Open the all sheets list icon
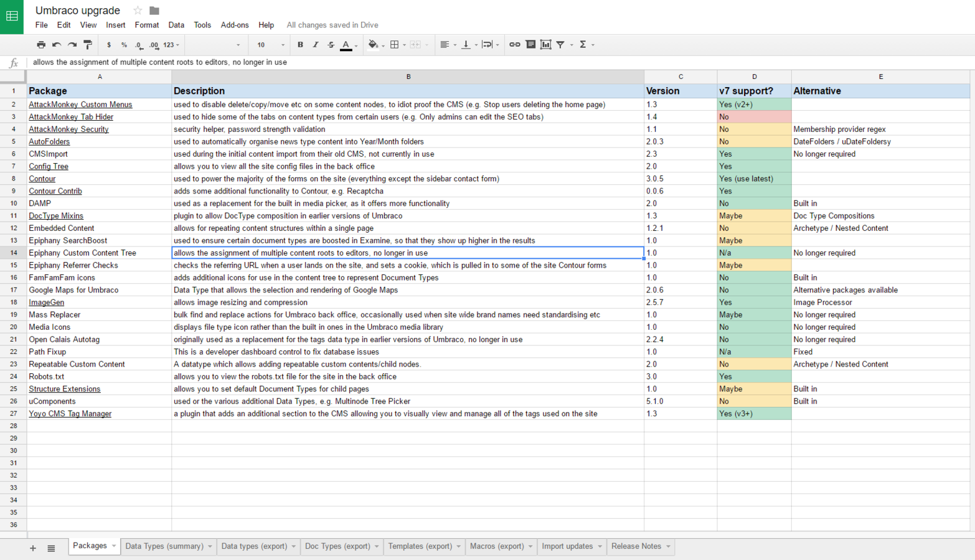The height and width of the screenshot is (560, 975). pos(51,548)
